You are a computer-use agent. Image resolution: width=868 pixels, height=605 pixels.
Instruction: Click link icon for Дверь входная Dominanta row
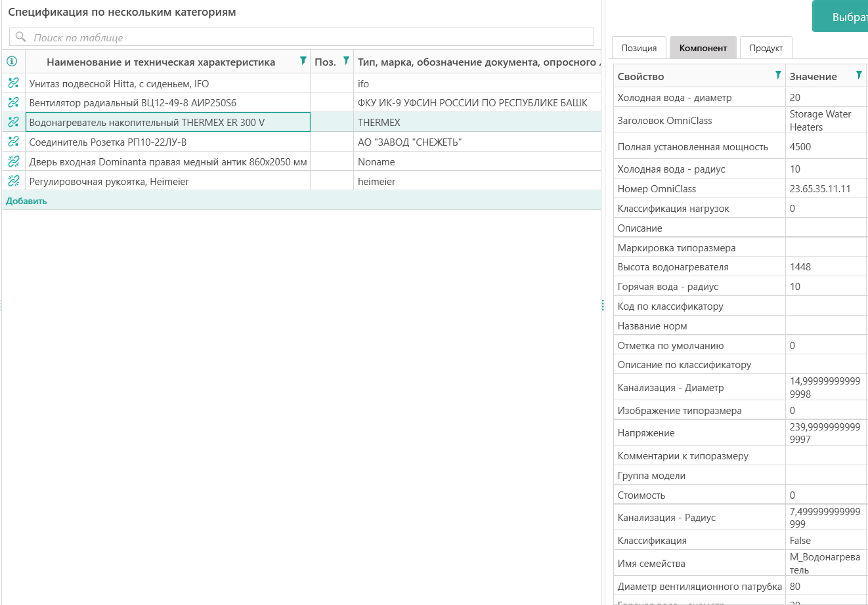click(13, 161)
